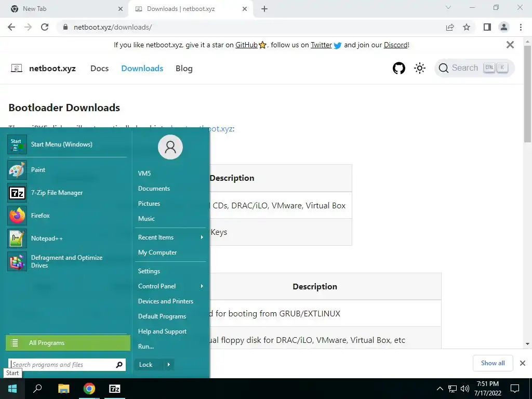Click the browser address bar URL
This screenshot has width=532, height=399.
(x=113, y=27)
